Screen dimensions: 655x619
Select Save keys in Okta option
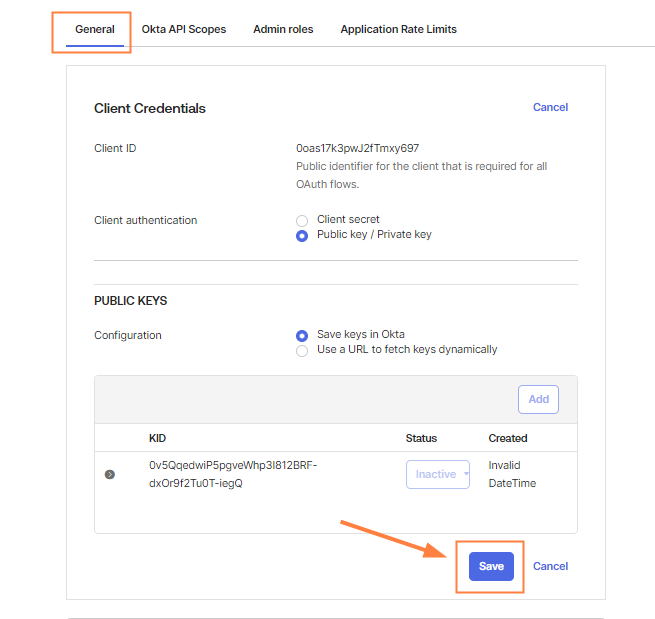pos(302,335)
